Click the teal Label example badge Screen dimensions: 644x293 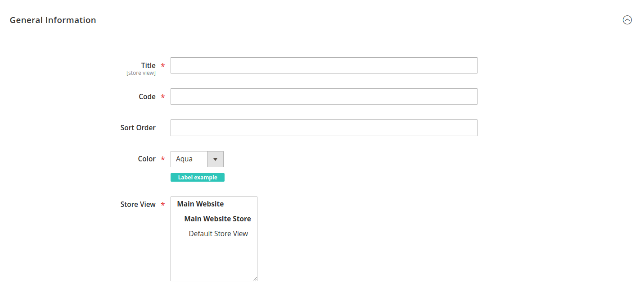tap(197, 178)
